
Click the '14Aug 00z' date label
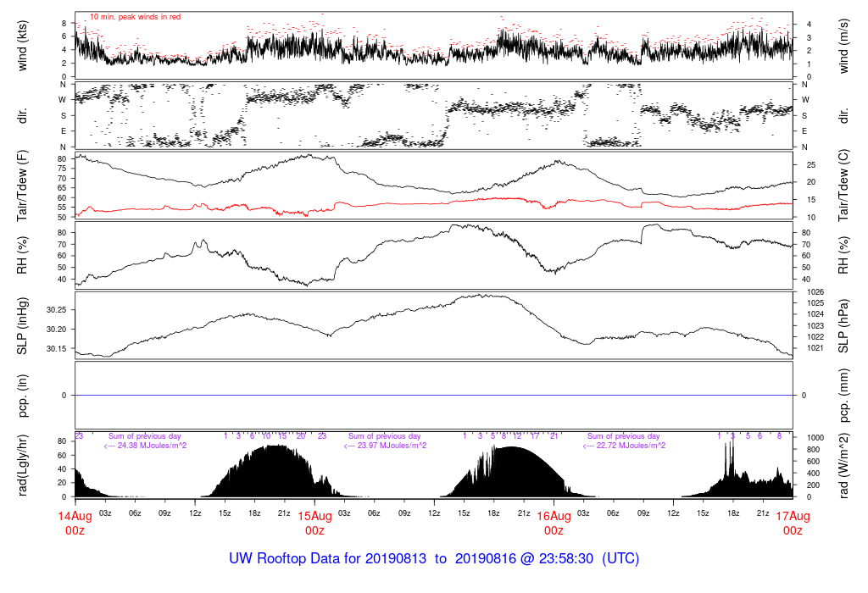pos(75,523)
